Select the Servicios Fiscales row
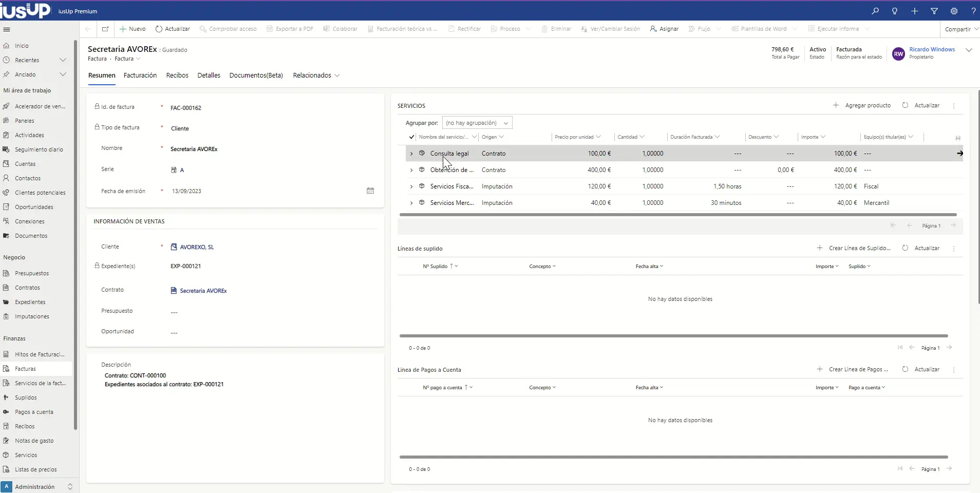This screenshot has height=493, width=980. [451, 186]
